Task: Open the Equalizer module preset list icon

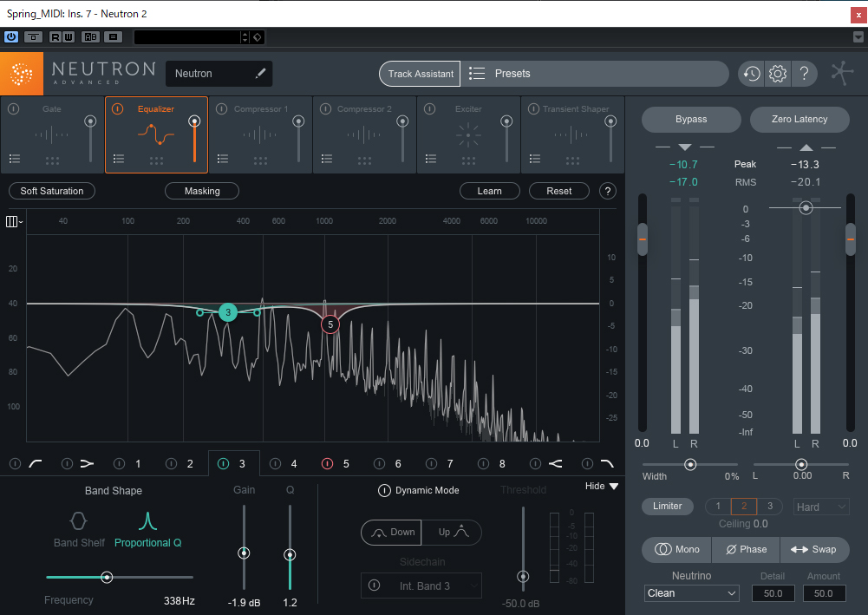Action: point(119,159)
